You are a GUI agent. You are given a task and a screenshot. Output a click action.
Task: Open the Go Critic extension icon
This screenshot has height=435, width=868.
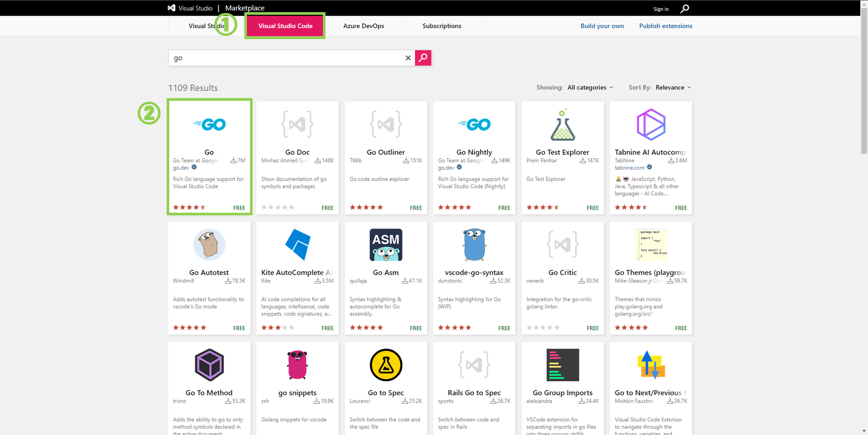tap(562, 245)
